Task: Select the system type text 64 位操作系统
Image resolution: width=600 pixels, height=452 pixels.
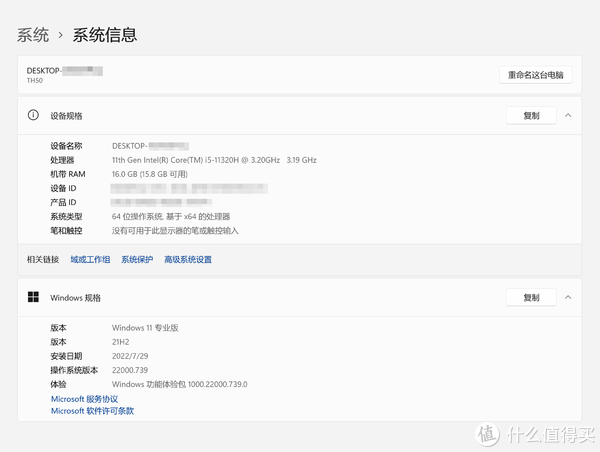Action: pyautogui.click(x=137, y=217)
